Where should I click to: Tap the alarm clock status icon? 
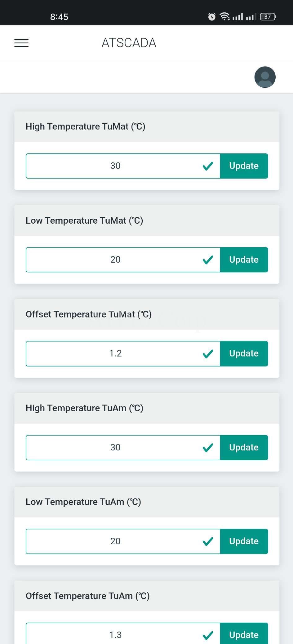tap(212, 17)
